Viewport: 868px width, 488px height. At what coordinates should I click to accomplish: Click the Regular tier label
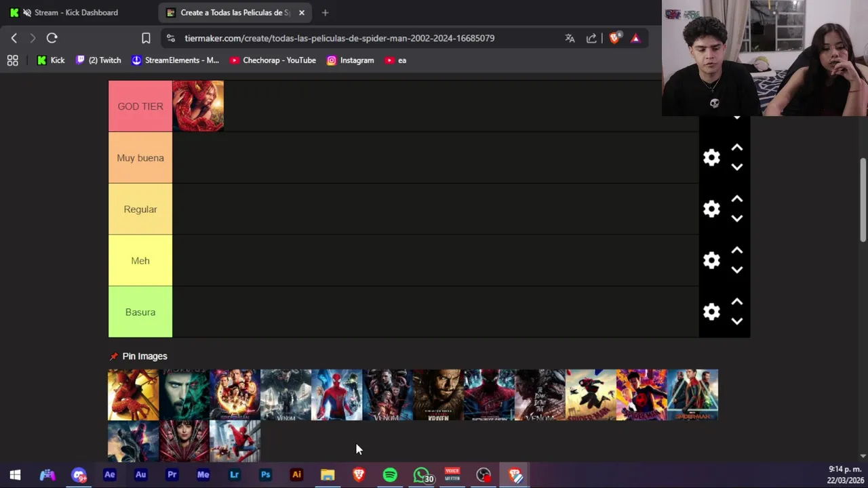[x=140, y=209]
